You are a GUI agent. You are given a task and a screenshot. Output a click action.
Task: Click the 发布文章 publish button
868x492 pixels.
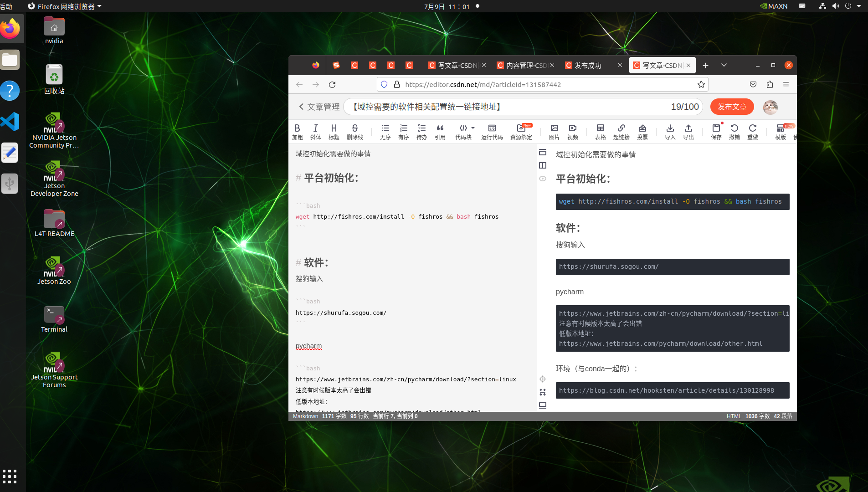coord(732,107)
